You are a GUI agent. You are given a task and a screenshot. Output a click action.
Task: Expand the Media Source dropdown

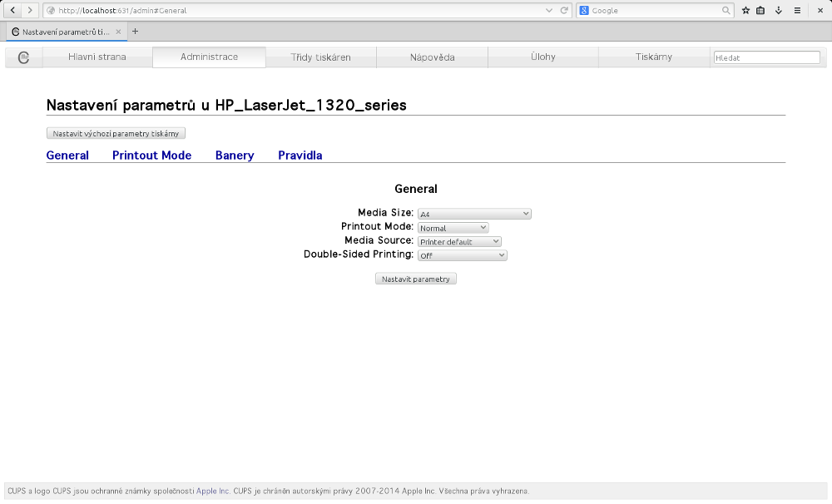[x=459, y=241]
